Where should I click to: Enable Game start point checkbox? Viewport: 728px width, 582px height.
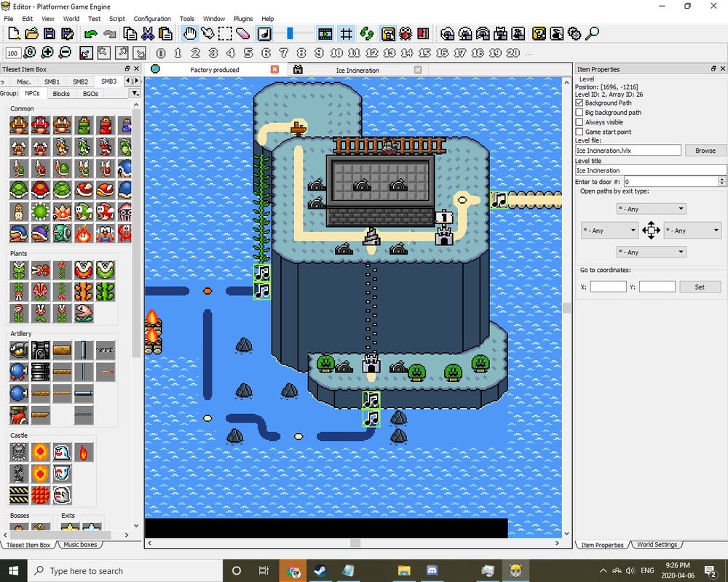pos(579,132)
